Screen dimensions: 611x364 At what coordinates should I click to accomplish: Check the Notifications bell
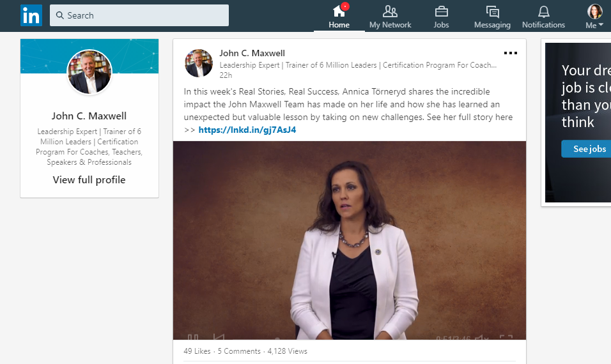point(544,17)
